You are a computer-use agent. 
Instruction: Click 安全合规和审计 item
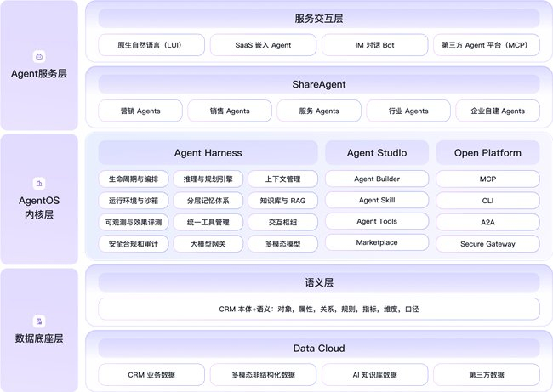click(134, 243)
